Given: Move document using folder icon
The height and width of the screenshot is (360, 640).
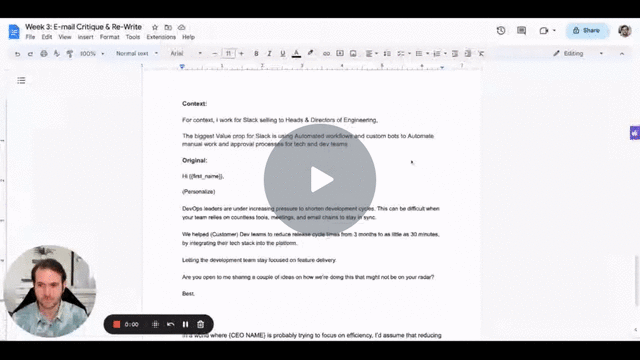Looking at the screenshot, I should coord(168,27).
